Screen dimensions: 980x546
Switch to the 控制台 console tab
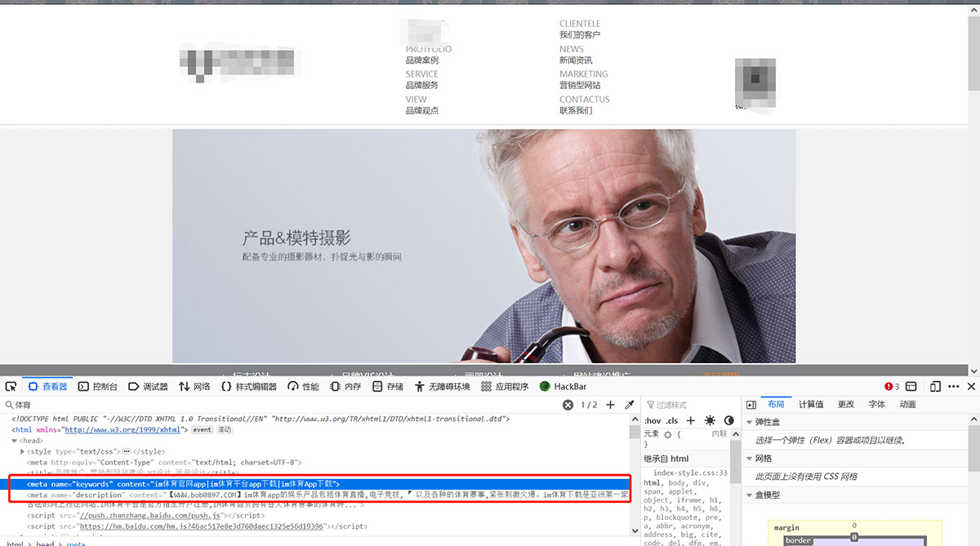(98, 386)
